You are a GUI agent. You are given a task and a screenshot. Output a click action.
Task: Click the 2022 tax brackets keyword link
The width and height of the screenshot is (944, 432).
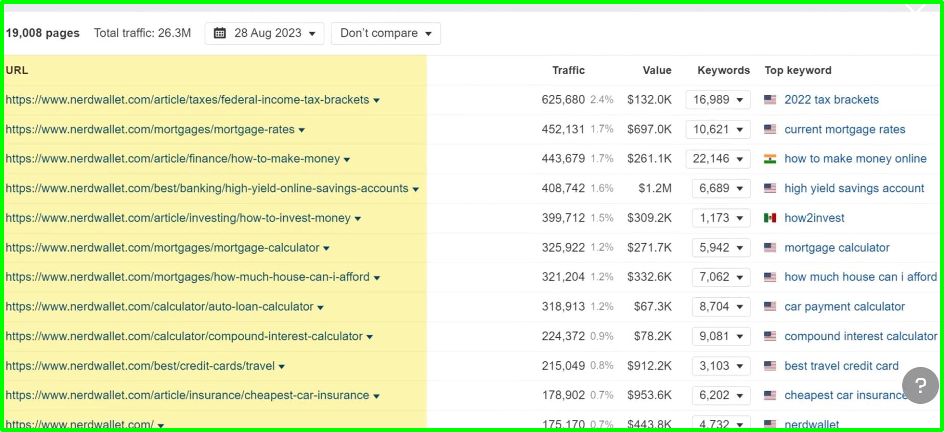pyautogui.click(x=831, y=100)
